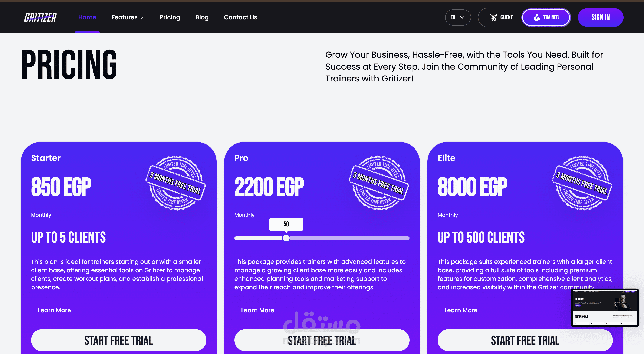
Task: Open Learn More for Elite plan
Action: click(x=461, y=310)
